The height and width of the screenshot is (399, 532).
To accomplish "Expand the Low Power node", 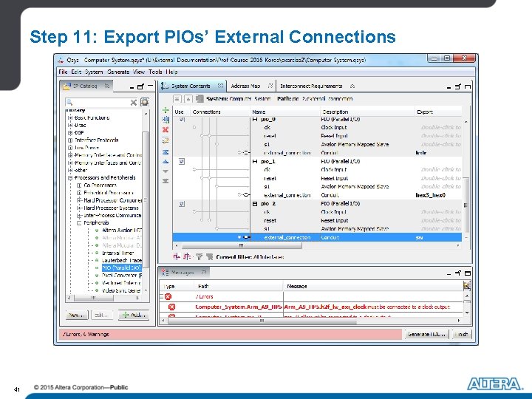I will [x=70, y=148].
